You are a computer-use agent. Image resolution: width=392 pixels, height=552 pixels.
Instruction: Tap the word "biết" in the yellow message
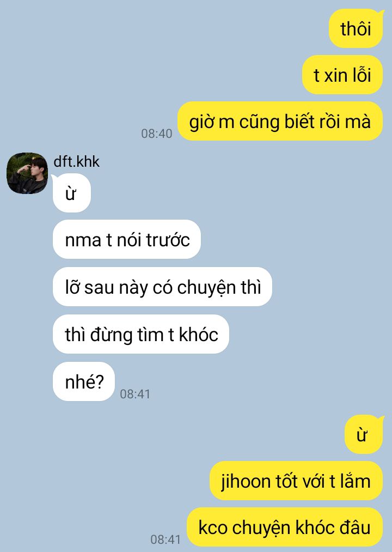[299, 122]
